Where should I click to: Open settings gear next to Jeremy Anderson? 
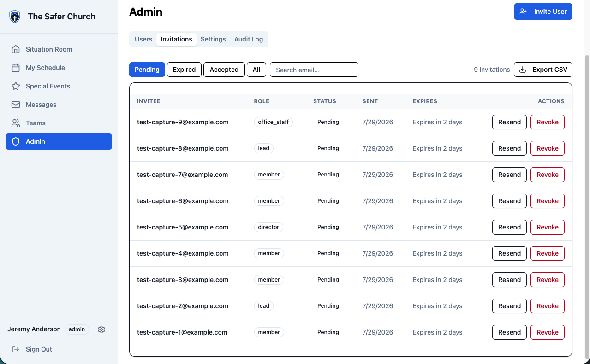(x=101, y=329)
